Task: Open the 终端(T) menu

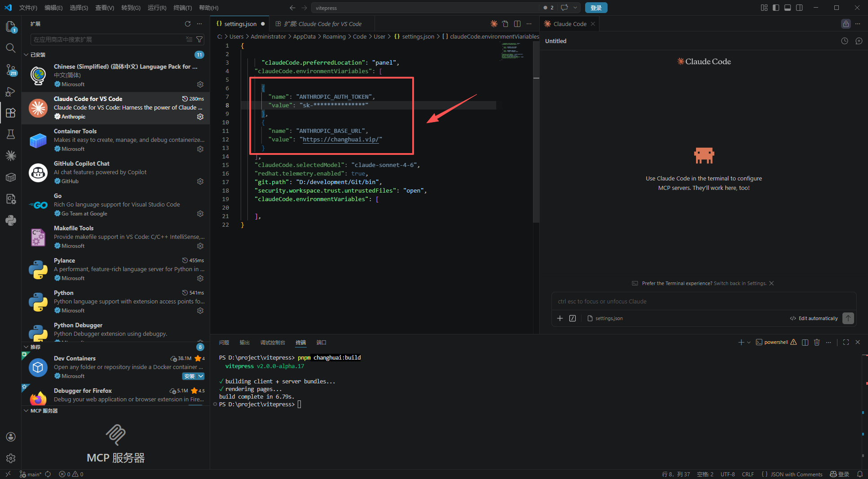Action: [x=182, y=8]
